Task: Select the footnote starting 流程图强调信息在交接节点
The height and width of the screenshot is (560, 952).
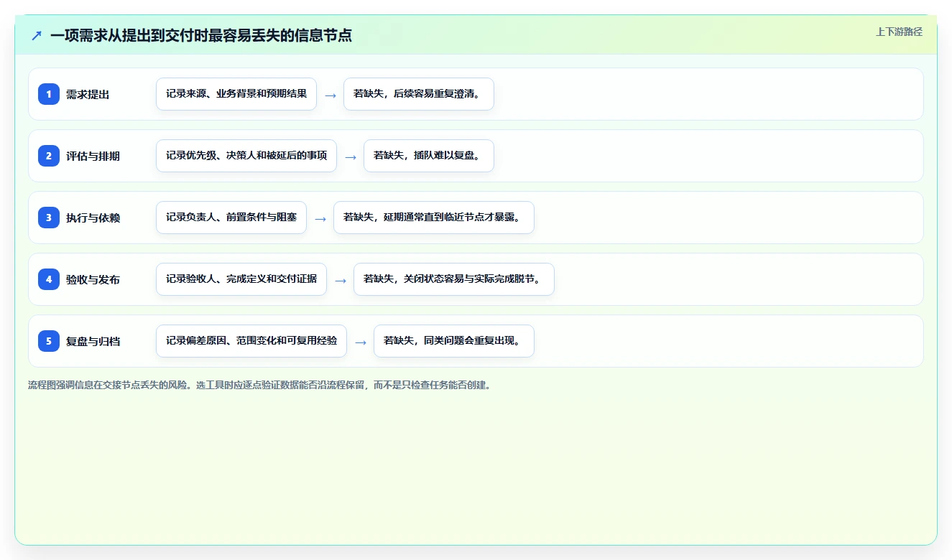Action: pos(259,385)
